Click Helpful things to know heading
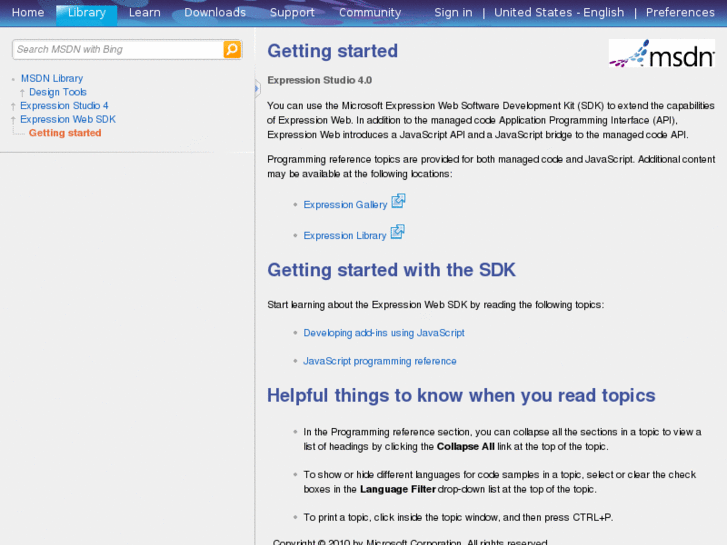The image size is (727, 545). click(x=461, y=396)
